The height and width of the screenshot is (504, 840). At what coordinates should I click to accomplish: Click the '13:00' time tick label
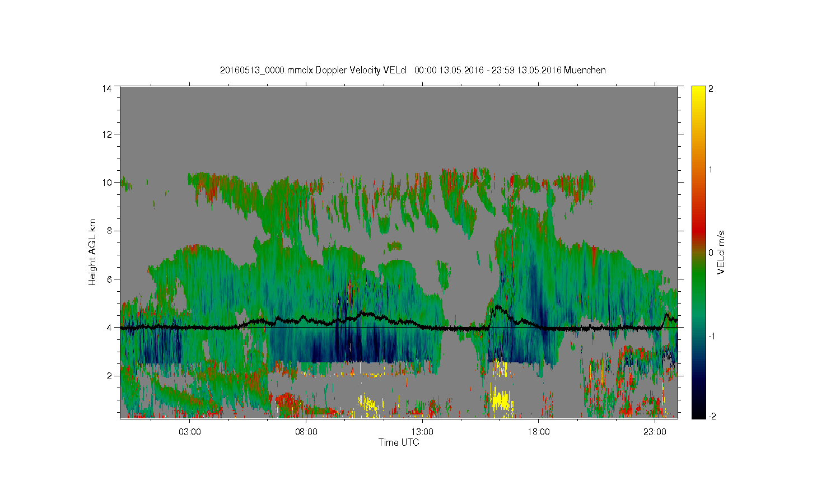(x=422, y=432)
